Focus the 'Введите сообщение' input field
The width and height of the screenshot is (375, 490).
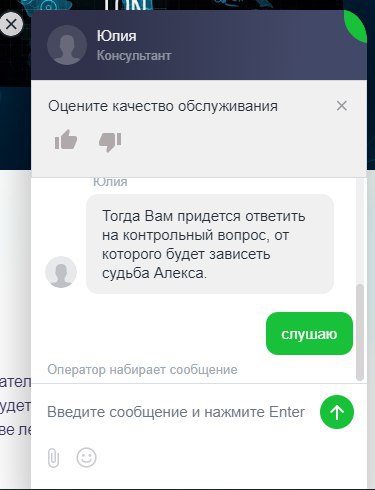pyautogui.click(x=176, y=412)
